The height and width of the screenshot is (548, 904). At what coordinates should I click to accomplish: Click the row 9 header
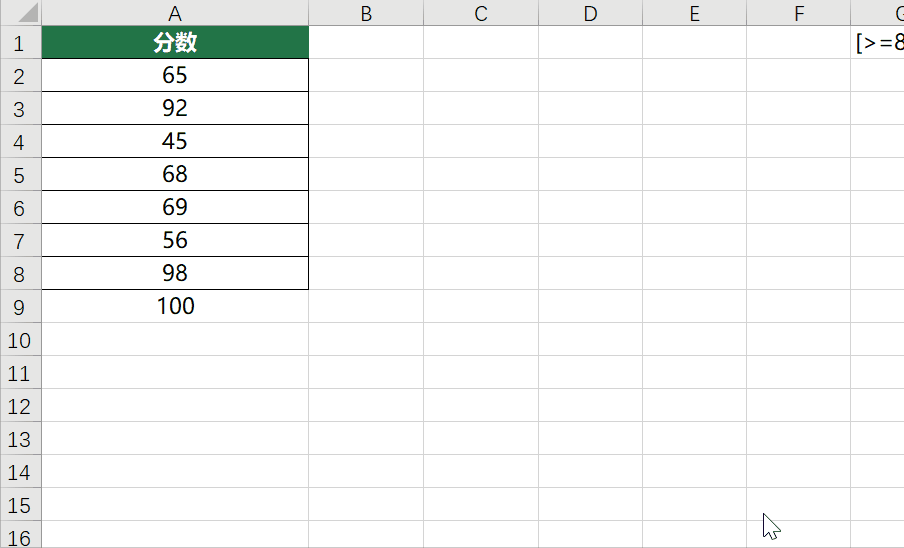click(x=21, y=306)
